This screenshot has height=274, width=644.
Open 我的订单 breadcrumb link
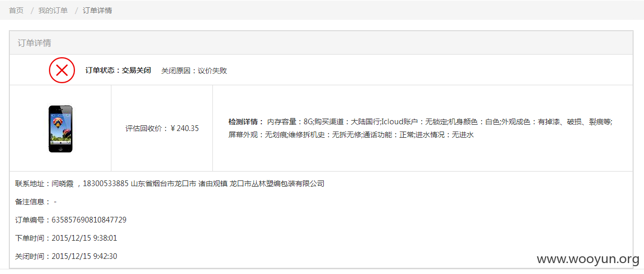53,10
